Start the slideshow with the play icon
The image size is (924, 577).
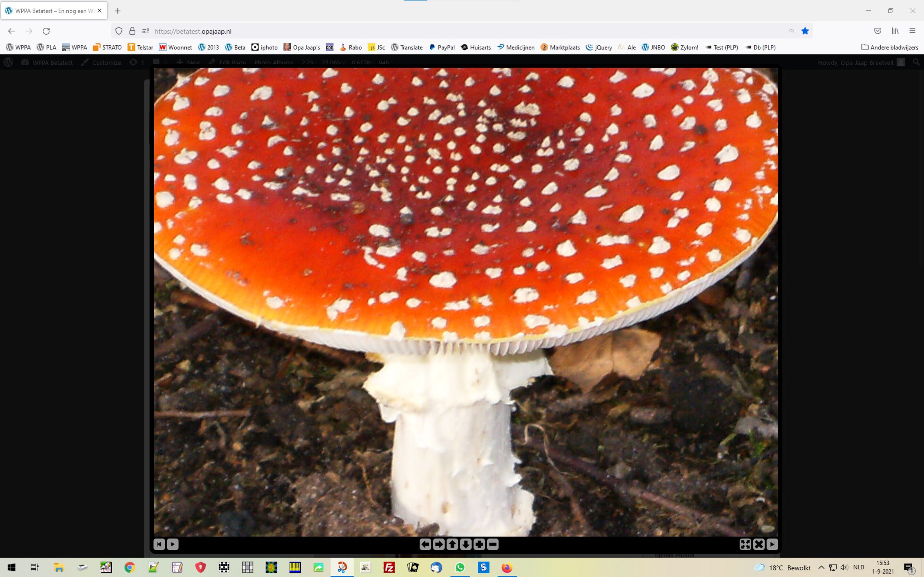tap(173, 544)
